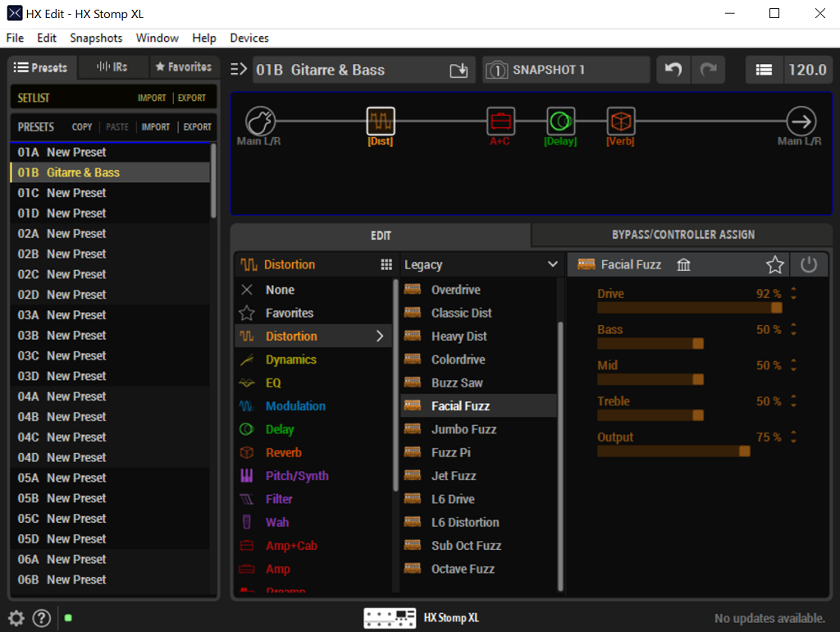Click Setlist IMPORT button
Image resolution: width=840 pixels, height=632 pixels.
coord(152,98)
